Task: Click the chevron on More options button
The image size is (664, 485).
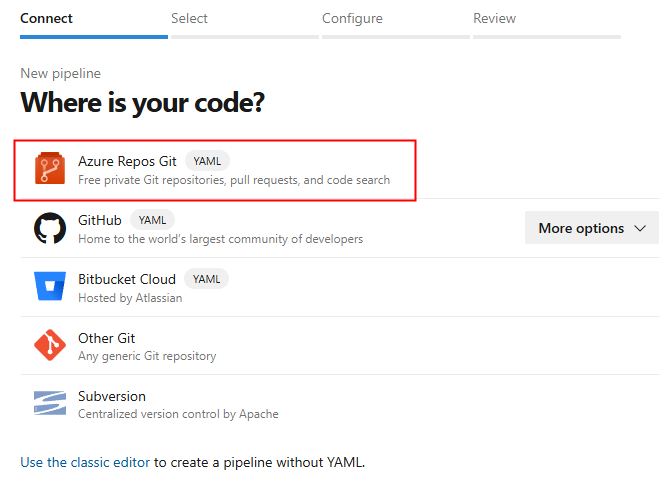Action: coord(640,228)
